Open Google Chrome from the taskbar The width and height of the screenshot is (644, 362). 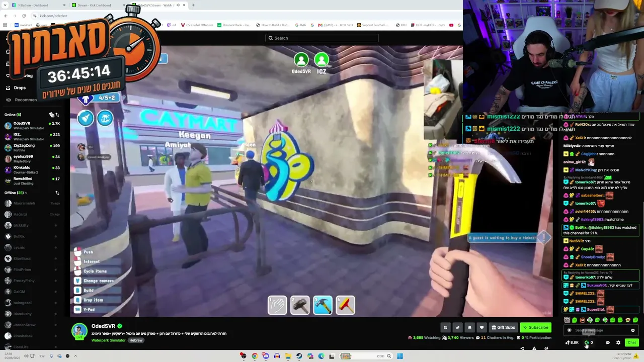(x=255, y=356)
